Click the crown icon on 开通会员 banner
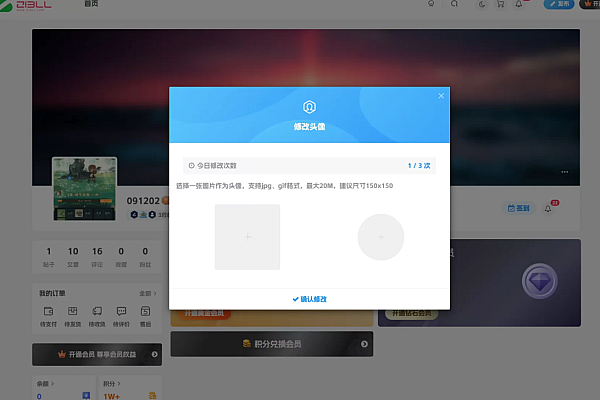 coord(62,354)
